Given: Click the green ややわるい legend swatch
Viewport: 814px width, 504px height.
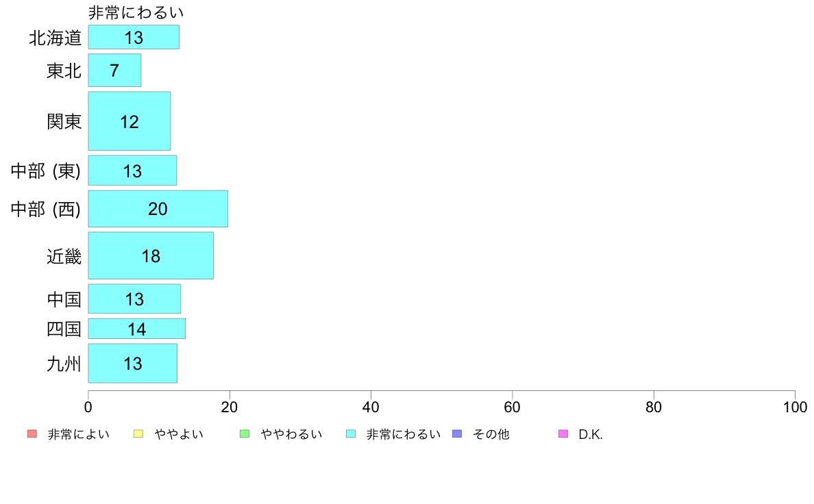Looking at the screenshot, I should point(245,434).
